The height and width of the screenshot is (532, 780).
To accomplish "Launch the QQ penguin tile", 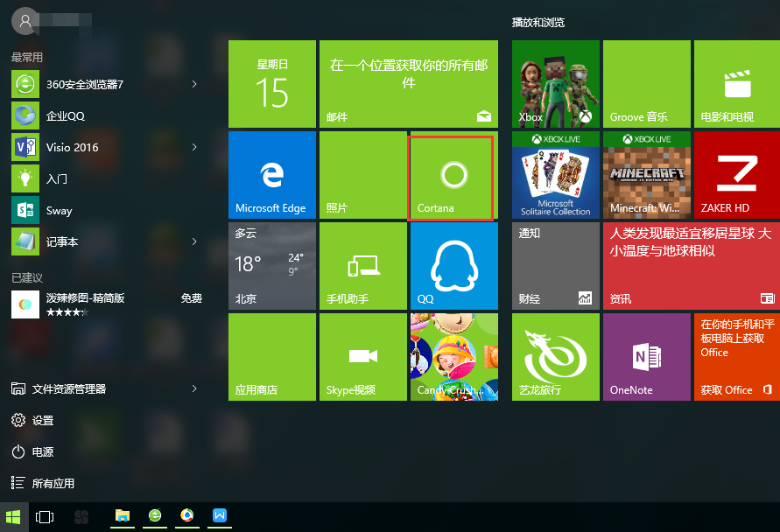I will click(454, 266).
